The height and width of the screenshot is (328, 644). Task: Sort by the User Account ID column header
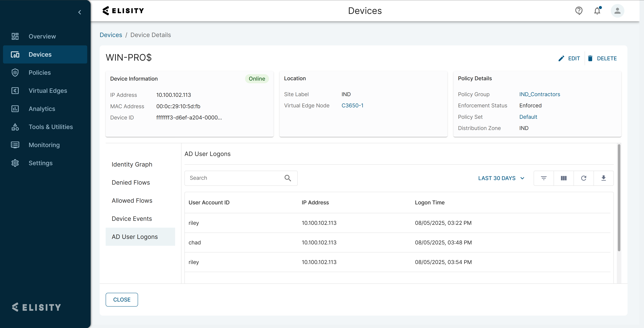[x=209, y=203]
